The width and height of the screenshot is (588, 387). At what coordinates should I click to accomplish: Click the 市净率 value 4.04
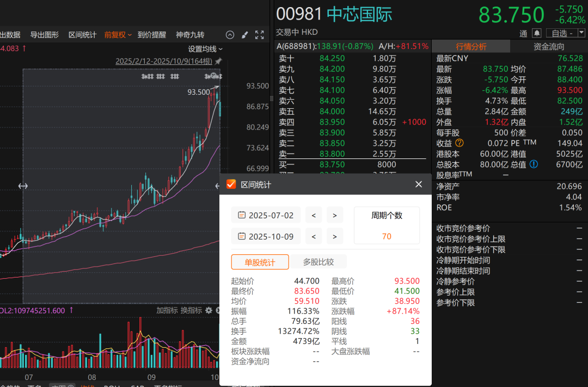point(574,197)
